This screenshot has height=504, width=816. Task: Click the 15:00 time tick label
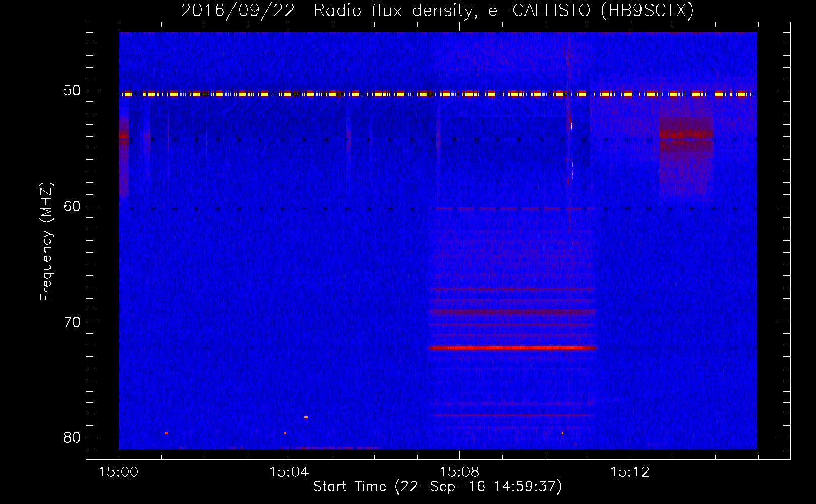119,472
